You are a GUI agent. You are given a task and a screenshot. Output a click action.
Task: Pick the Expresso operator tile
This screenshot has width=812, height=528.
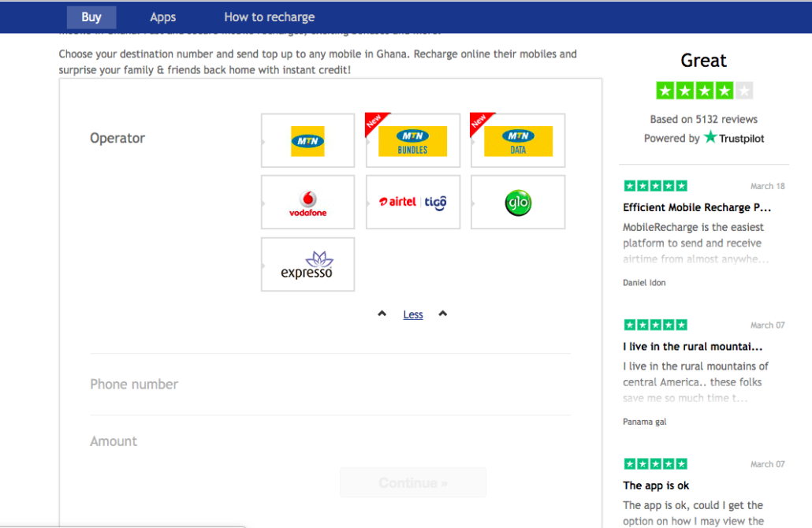click(x=307, y=264)
